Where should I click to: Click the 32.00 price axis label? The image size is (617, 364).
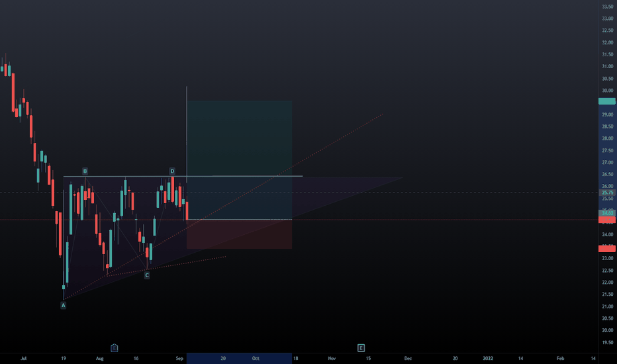point(607,42)
